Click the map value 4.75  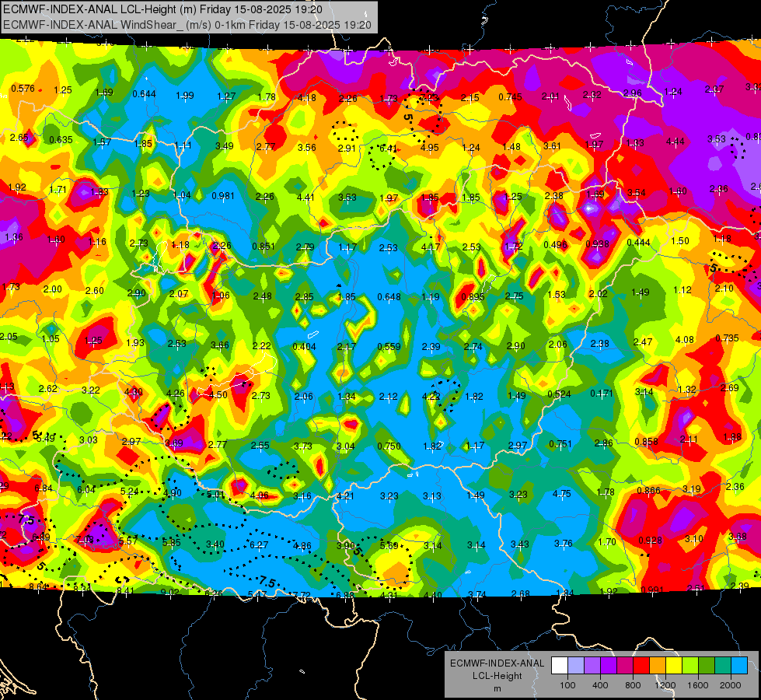(562, 494)
